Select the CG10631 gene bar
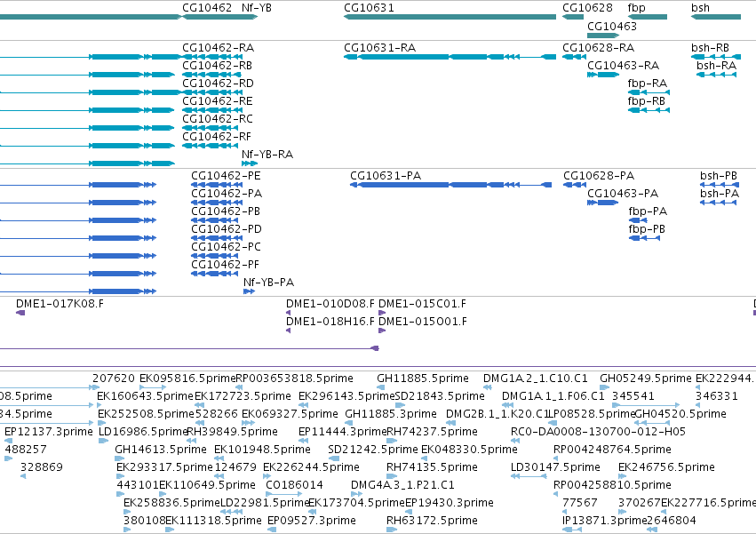Image resolution: width=756 pixels, height=534 pixels. point(450,17)
